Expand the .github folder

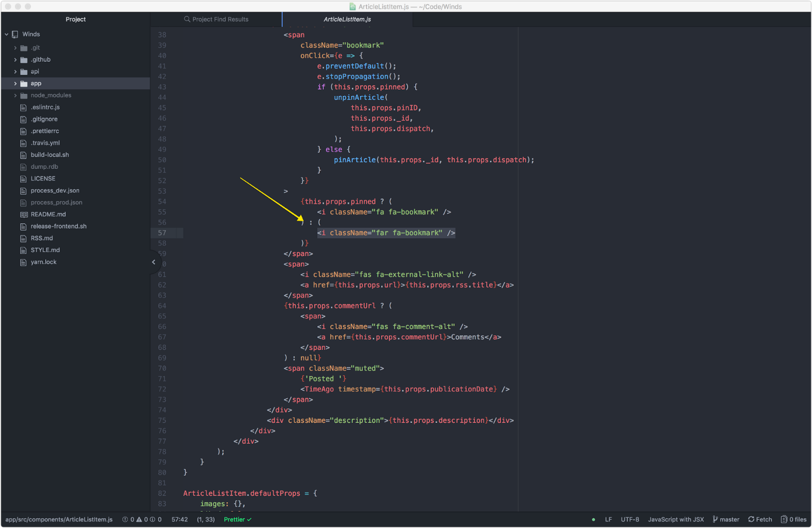pyautogui.click(x=15, y=60)
